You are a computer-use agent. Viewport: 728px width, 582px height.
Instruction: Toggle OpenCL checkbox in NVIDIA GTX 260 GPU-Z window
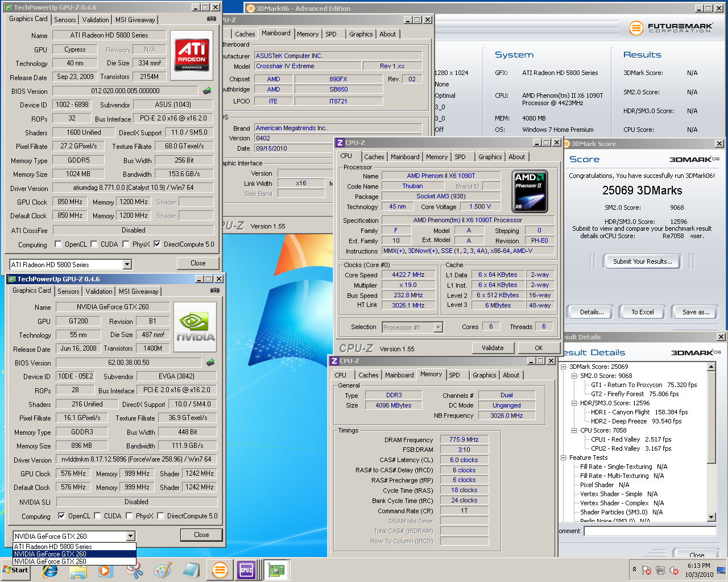click(x=61, y=516)
